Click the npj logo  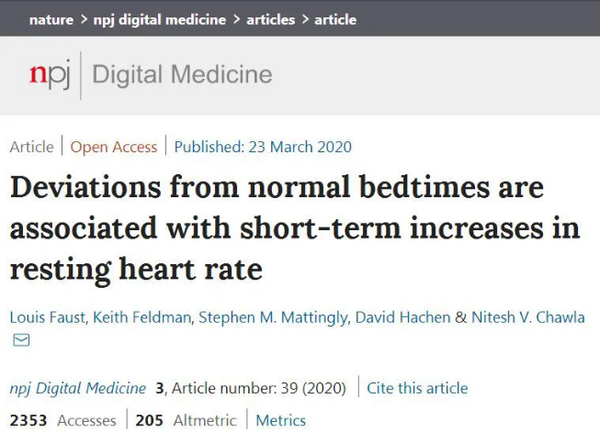click(x=50, y=76)
